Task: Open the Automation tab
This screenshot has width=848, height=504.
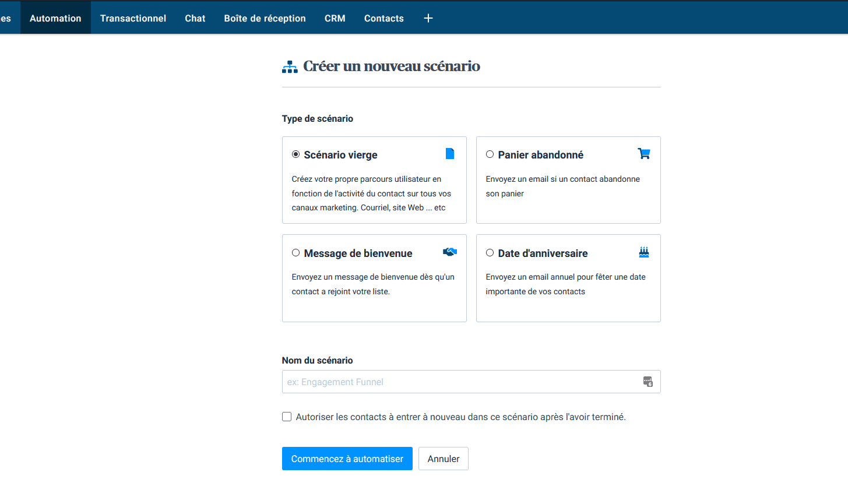Action: coord(55,18)
